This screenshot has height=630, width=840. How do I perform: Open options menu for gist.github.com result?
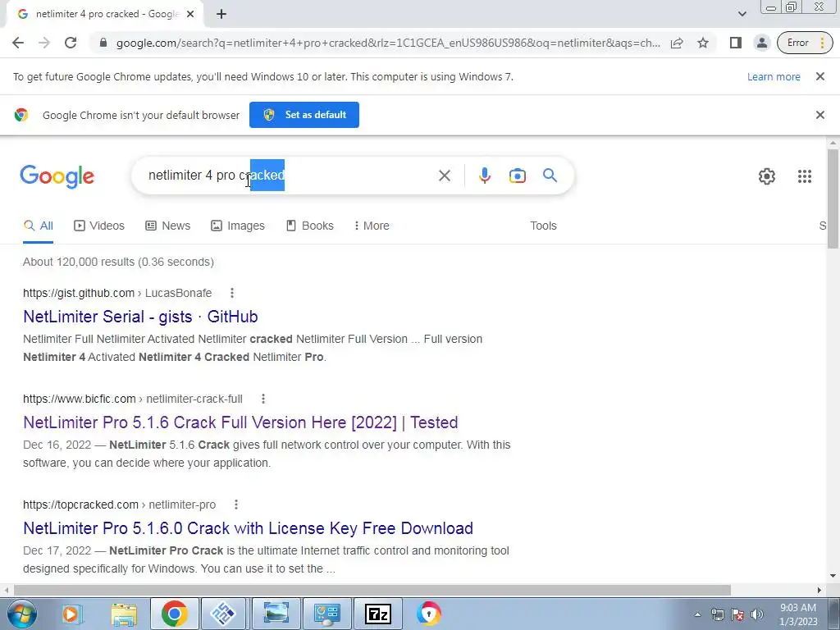tap(232, 293)
